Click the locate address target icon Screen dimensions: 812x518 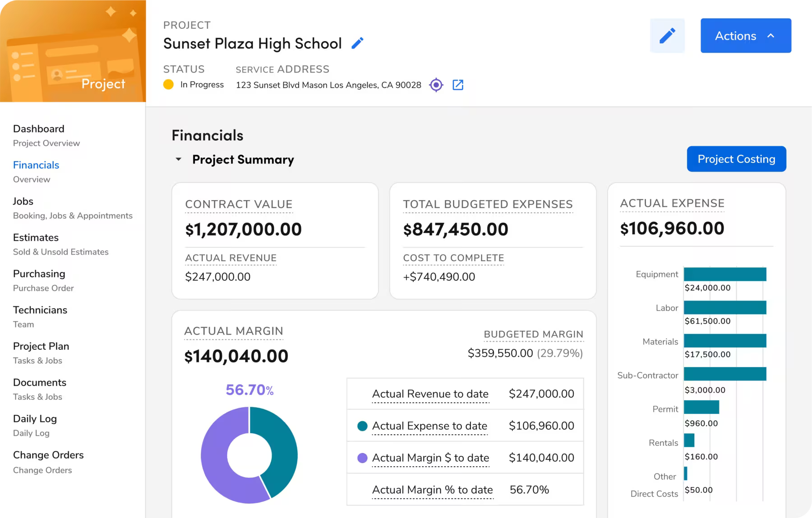click(x=436, y=85)
